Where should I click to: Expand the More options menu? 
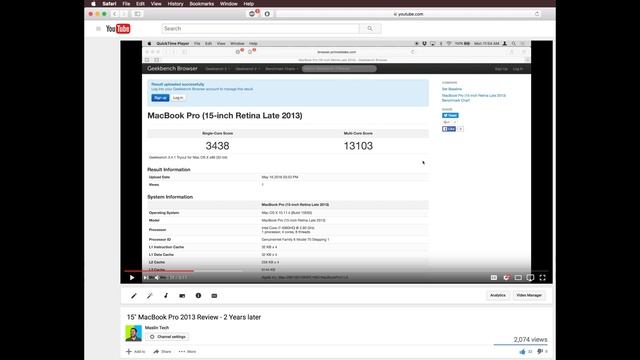[x=187, y=351]
